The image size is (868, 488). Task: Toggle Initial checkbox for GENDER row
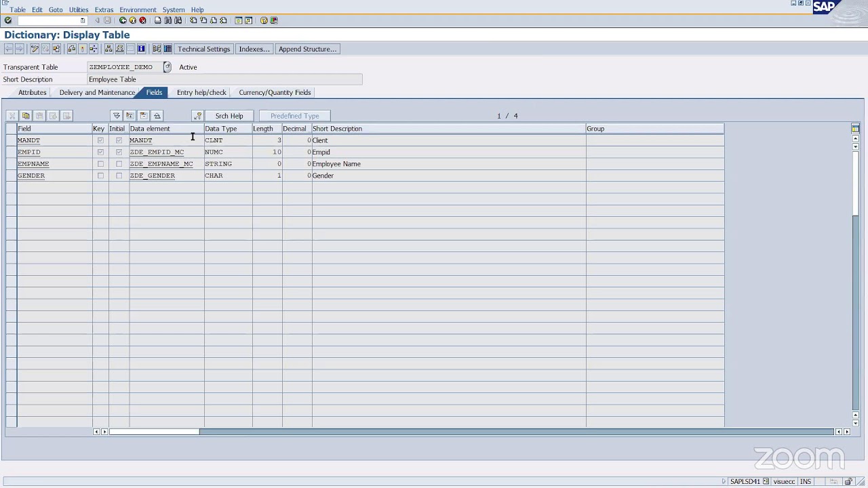click(x=119, y=176)
